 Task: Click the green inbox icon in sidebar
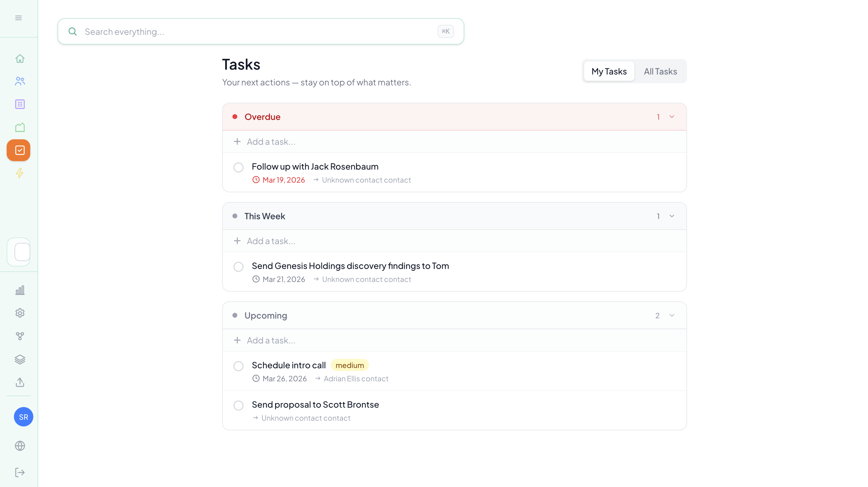20,127
